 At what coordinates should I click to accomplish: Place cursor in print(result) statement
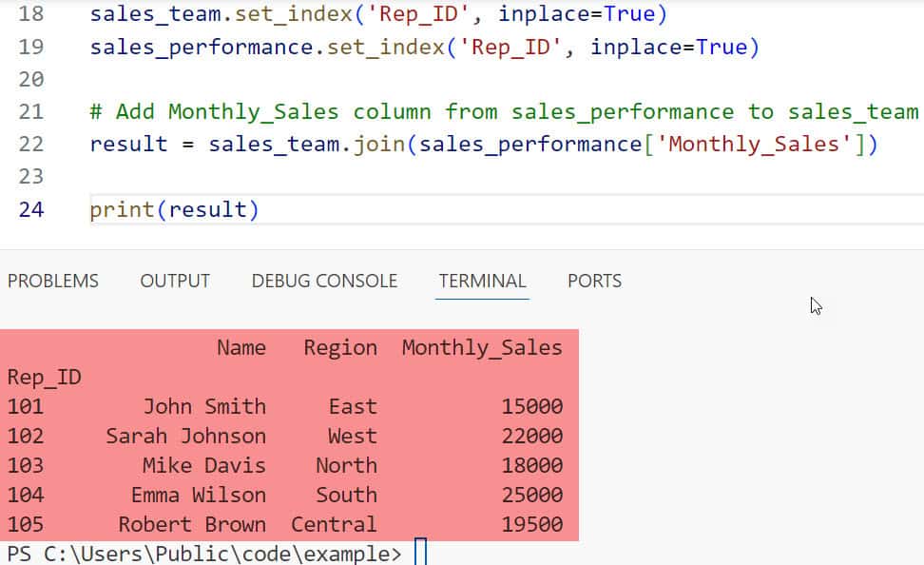174,209
